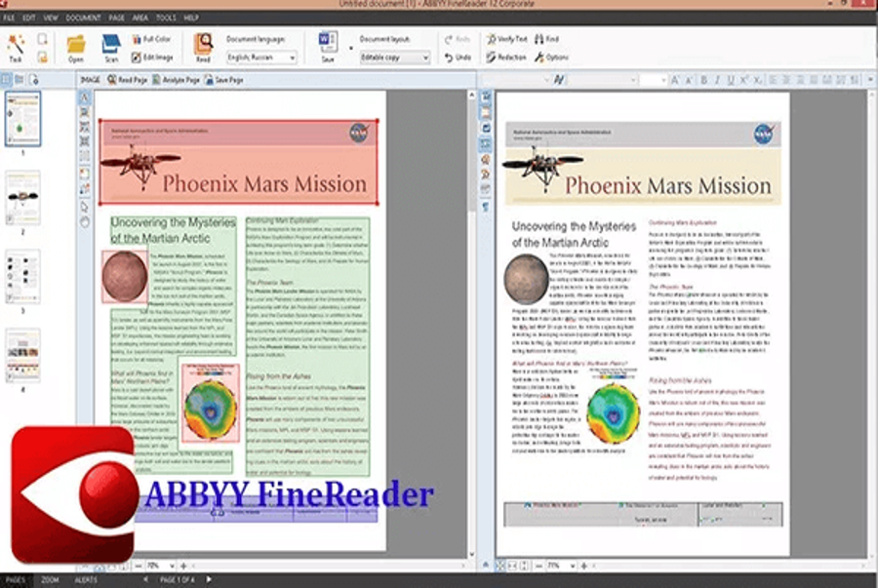Image resolution: width=878 pixels, height=588 pixels.
Task: Click the Task wizard icon
Action: (16, 47)
